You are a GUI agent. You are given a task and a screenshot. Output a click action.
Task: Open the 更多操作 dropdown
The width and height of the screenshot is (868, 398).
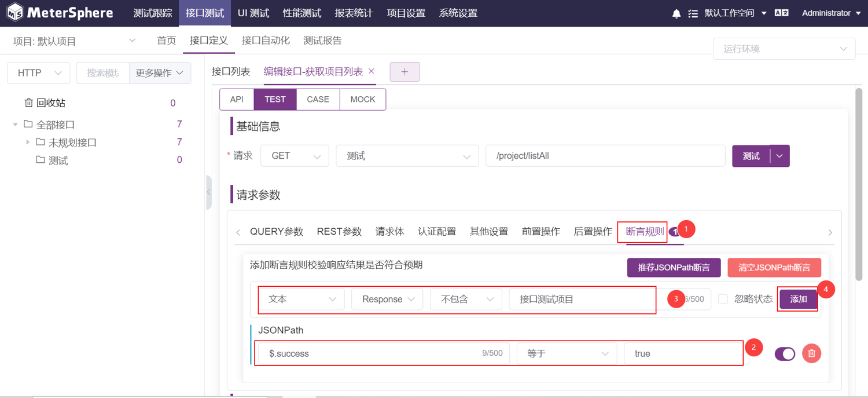pyautogui.click(x=160, y=73)
